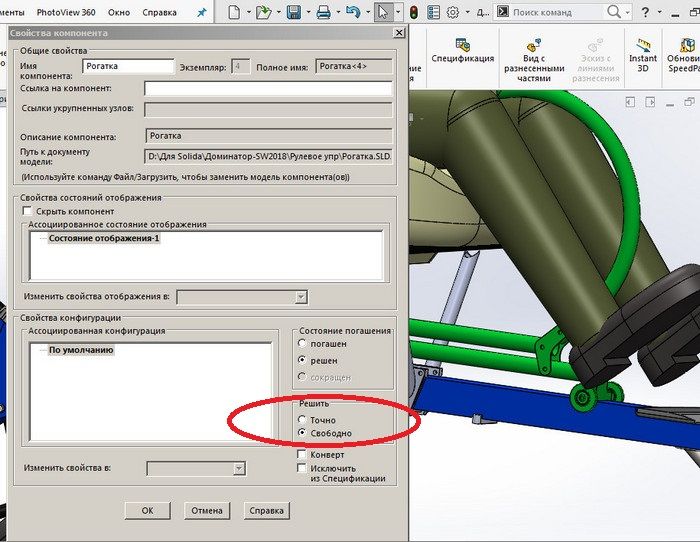Image resolution: width=700 pixels, height=542 pixels.
Task: Click the Print icon in toolbar
Action: point(323,13)
